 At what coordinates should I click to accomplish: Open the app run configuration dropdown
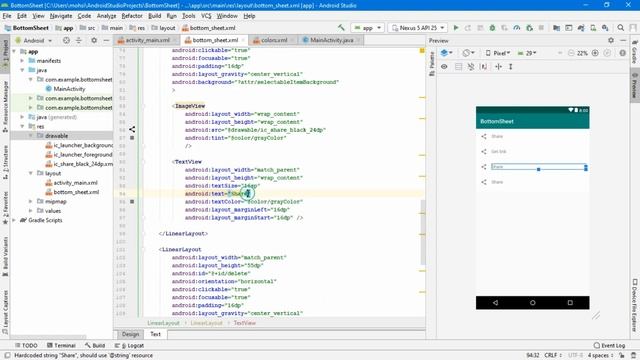tap(368, 28)
